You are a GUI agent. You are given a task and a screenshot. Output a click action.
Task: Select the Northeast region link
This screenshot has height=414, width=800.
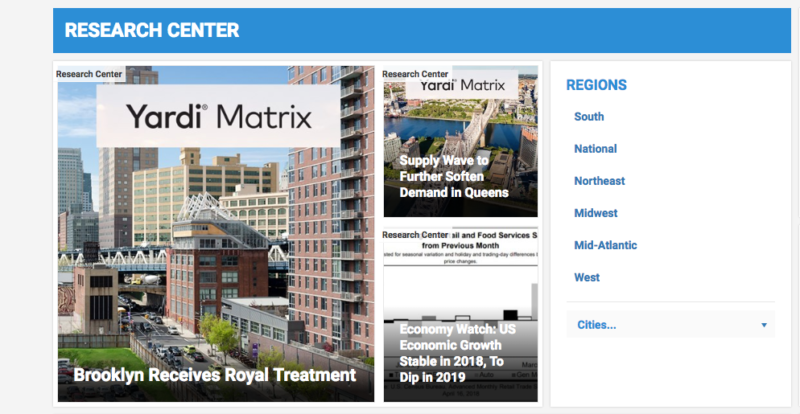(x=599, y=181)
